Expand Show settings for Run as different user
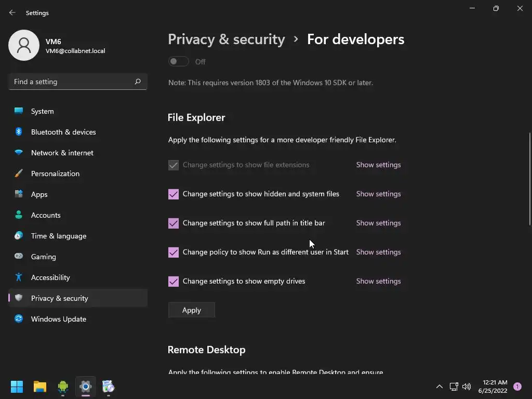The width and height of the screenshot is (532, 399). click(x=378, y=252)
